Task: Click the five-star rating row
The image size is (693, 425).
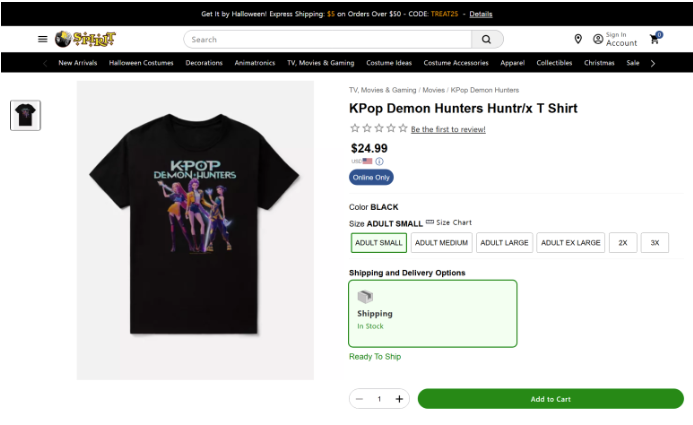Action: tap(378, 128)
